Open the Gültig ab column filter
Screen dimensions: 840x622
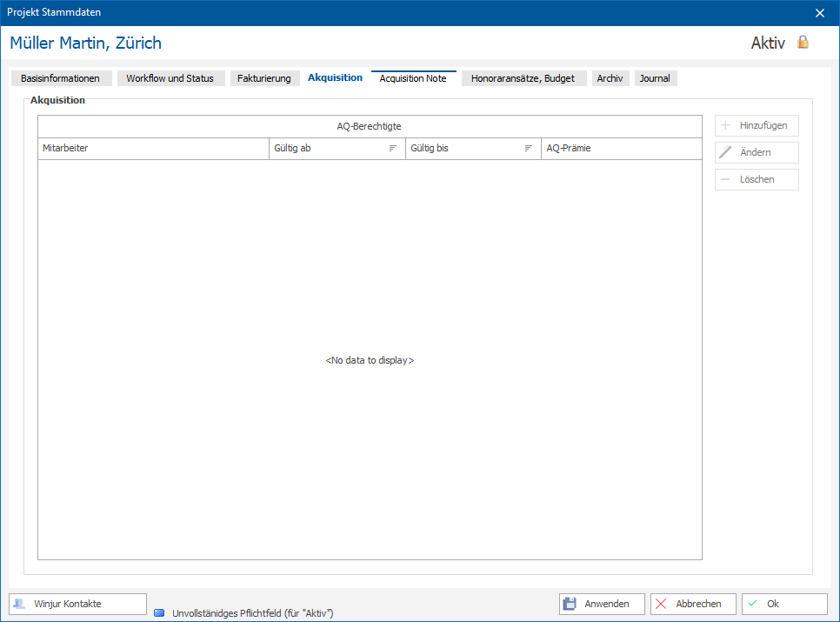393,149
